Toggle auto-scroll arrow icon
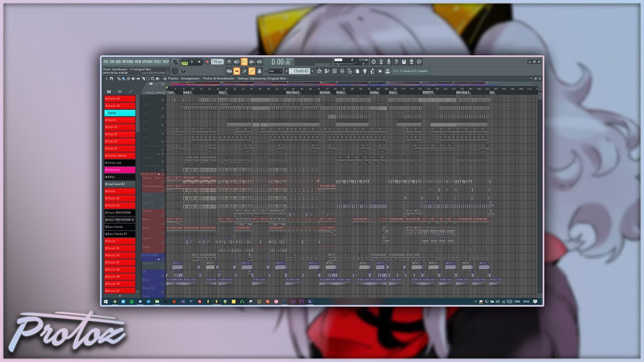644x362 pixels. coord(236,71)
